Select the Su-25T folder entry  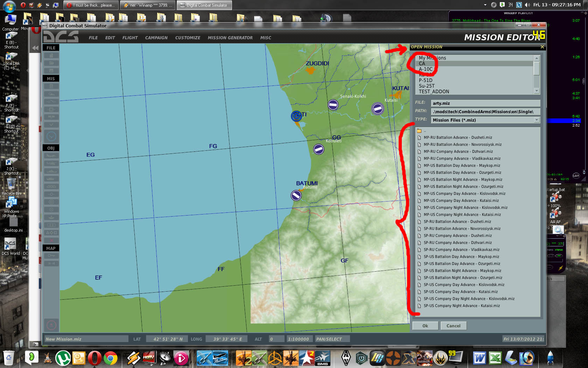(474, 86)
